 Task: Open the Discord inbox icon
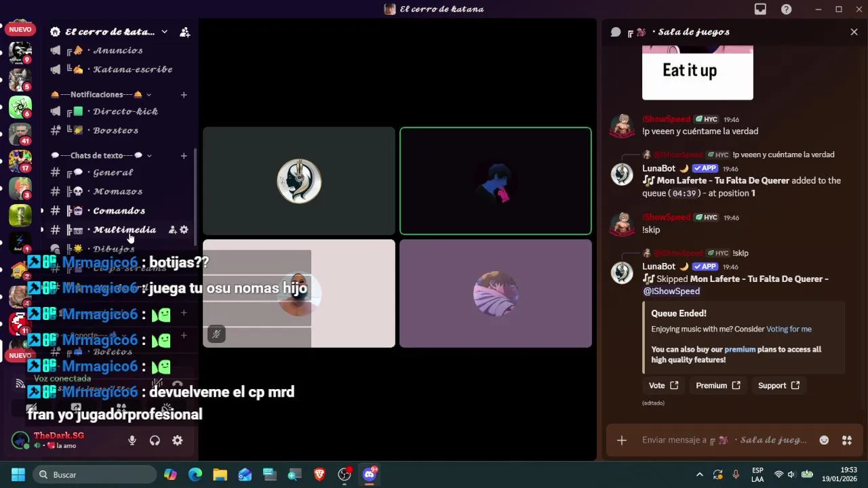760,9
